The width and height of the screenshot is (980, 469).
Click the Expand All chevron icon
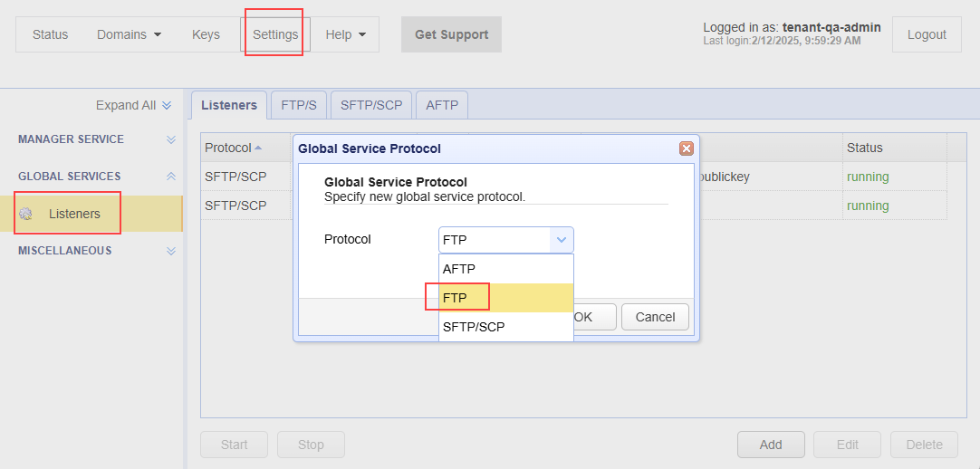tap(167, 106)
